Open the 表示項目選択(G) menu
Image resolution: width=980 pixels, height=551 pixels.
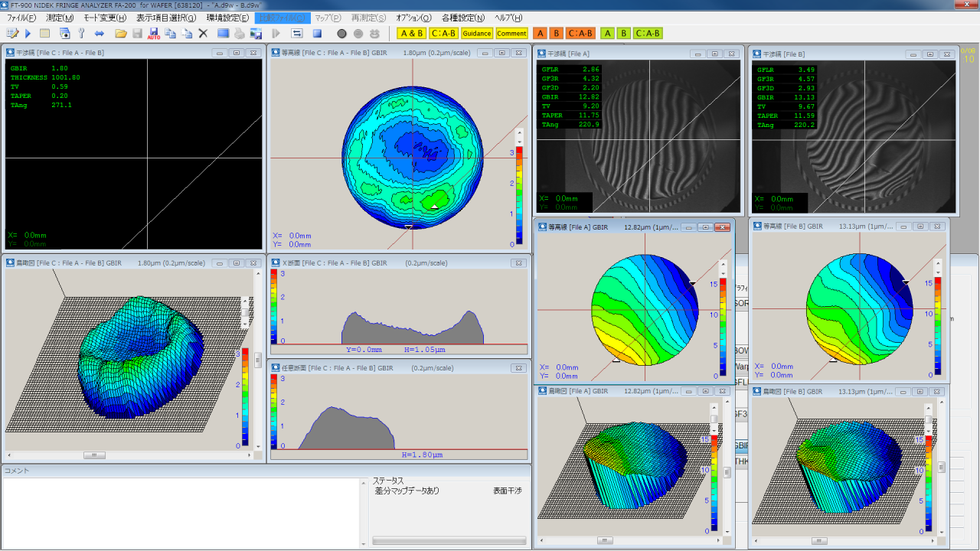[166, 18]
